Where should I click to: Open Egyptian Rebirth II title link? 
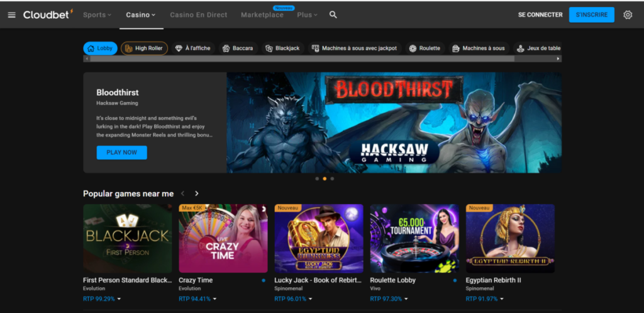(493, 280)
